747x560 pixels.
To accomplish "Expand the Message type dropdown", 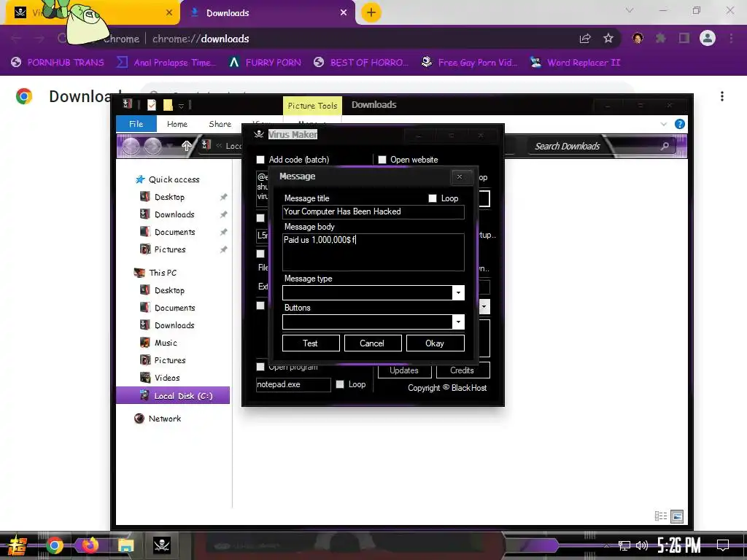I will coord(458,293).
